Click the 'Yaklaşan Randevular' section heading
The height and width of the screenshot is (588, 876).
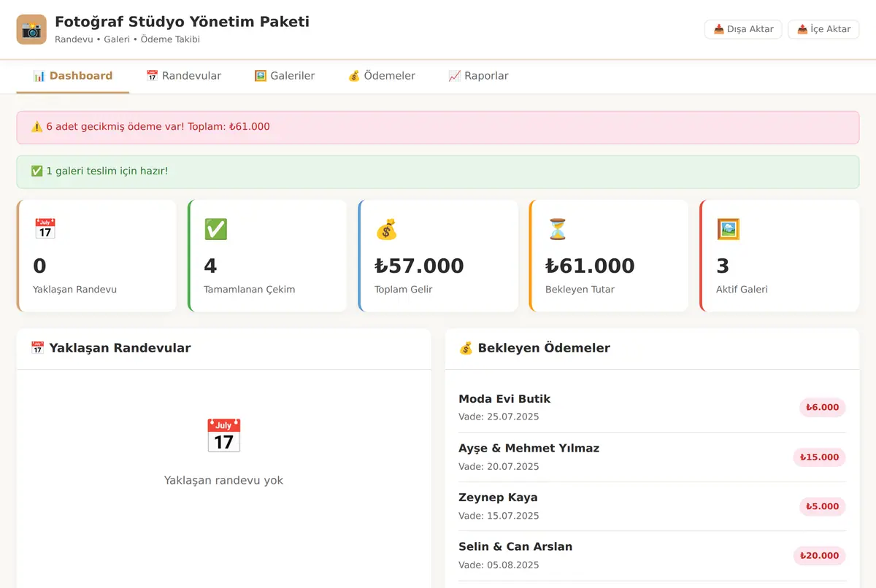point(110,348)
